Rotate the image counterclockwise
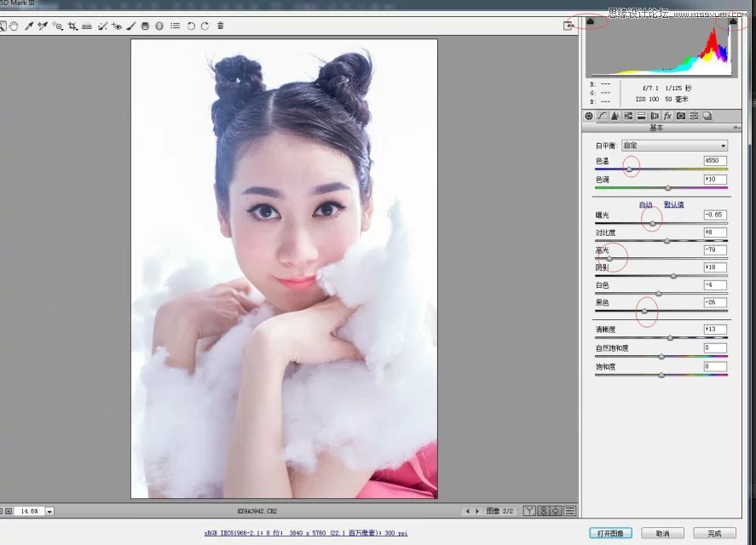 pyautogui.click(x=192, y=26)
